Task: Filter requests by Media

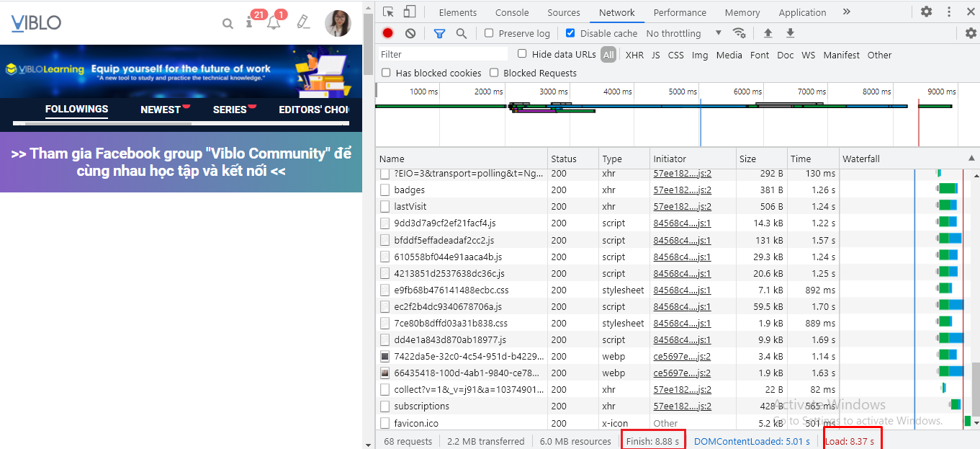Action: pos(729,55)
